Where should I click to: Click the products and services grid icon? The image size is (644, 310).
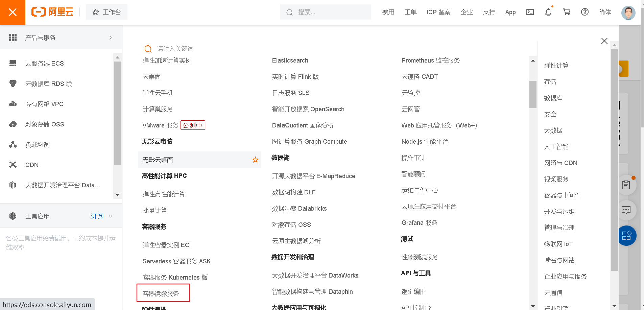(13, 38)
